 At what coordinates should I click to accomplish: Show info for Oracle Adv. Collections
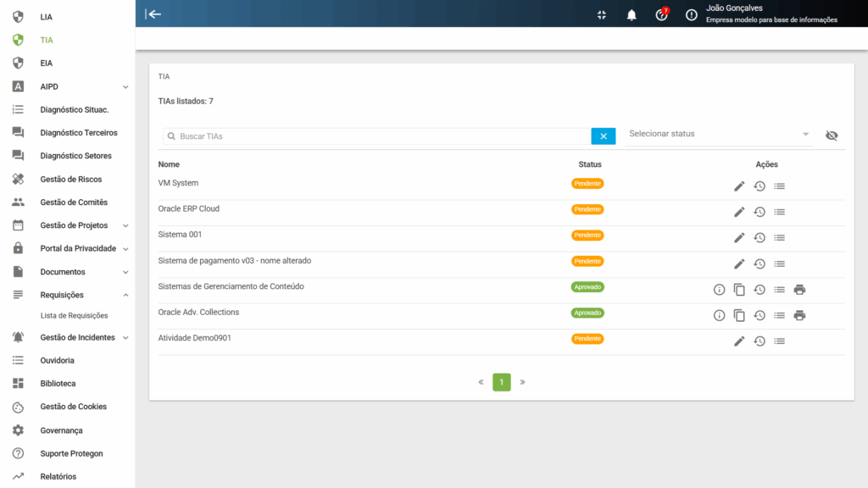point(719,315)
